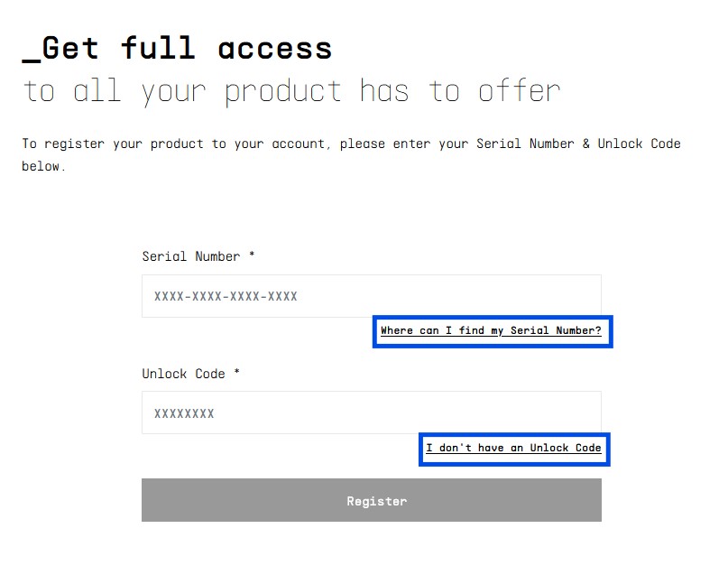Open "Where can I find my Serial Number?" link

(x=491, y=331)
